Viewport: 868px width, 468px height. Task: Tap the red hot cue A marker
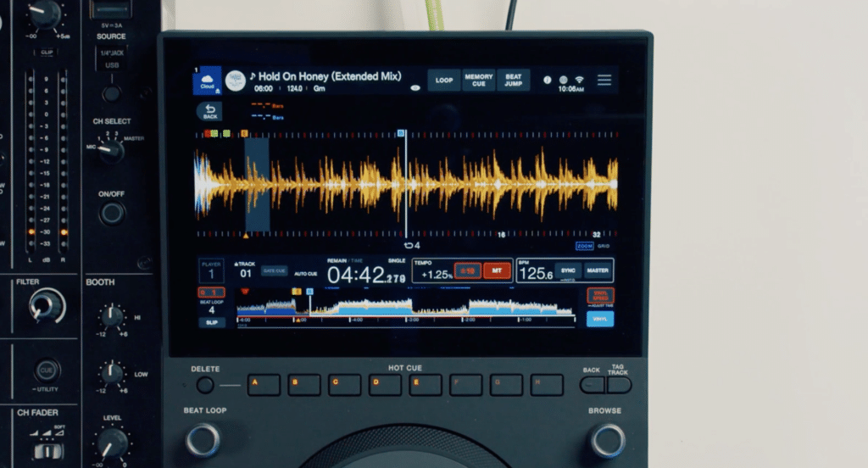pyautogui.click(x=208, y=133)
